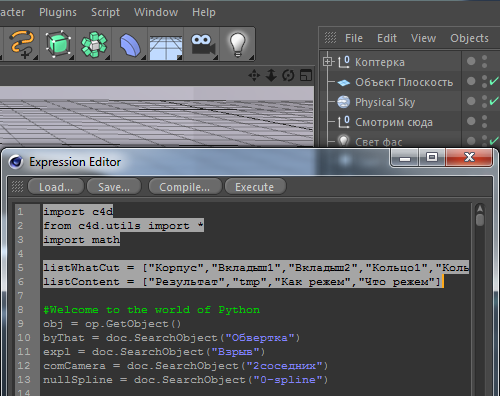
Task: Open the Camera objects flyout arrow
Action: (x=215, y=58)
